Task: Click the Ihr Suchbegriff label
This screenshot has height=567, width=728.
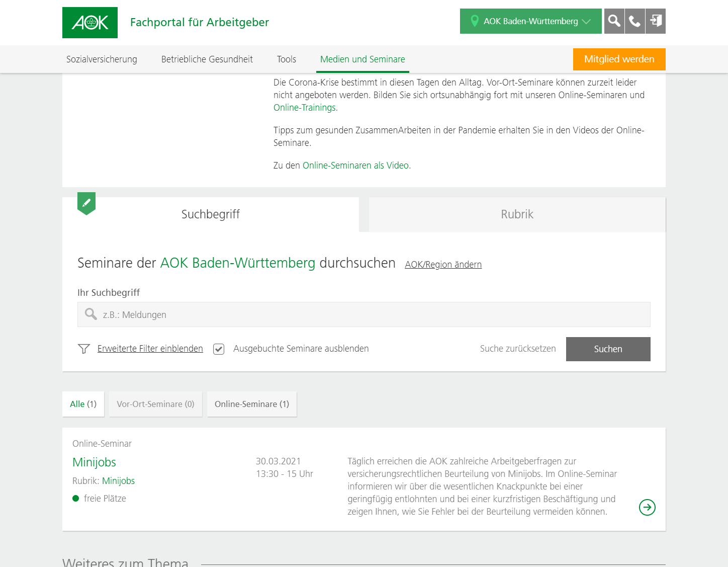Action: [109, 293]
